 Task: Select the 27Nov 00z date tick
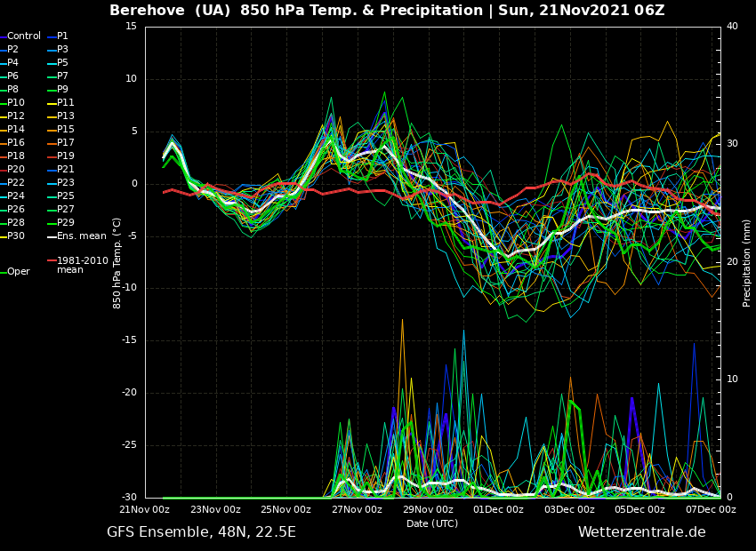click(x=357, y=510)
